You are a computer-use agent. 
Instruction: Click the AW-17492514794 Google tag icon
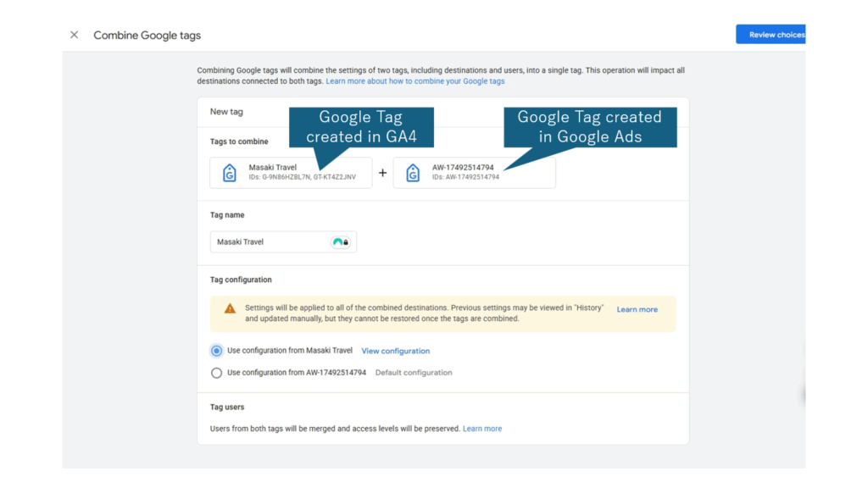(x=413, y=173)
